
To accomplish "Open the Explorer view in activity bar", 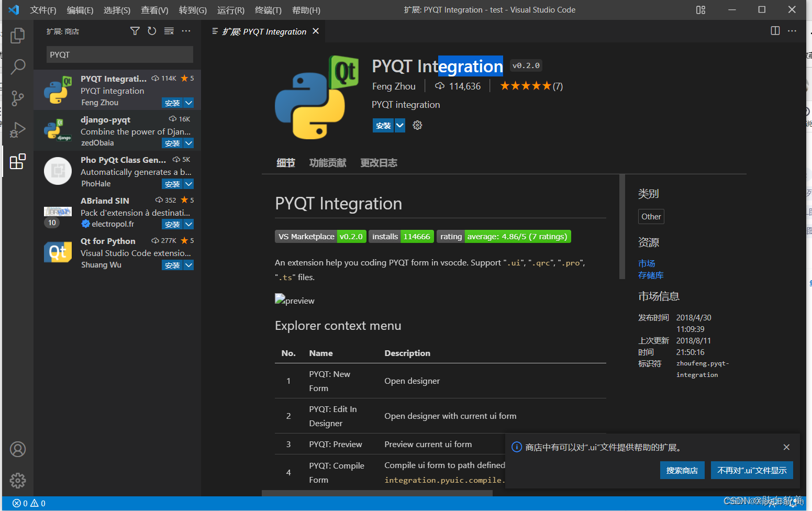I will point(18,36).
